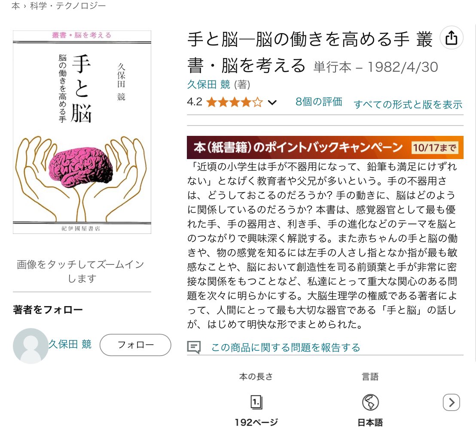
Task: Go to the 本 breadcrumb
Action: (x=15, y=6)
